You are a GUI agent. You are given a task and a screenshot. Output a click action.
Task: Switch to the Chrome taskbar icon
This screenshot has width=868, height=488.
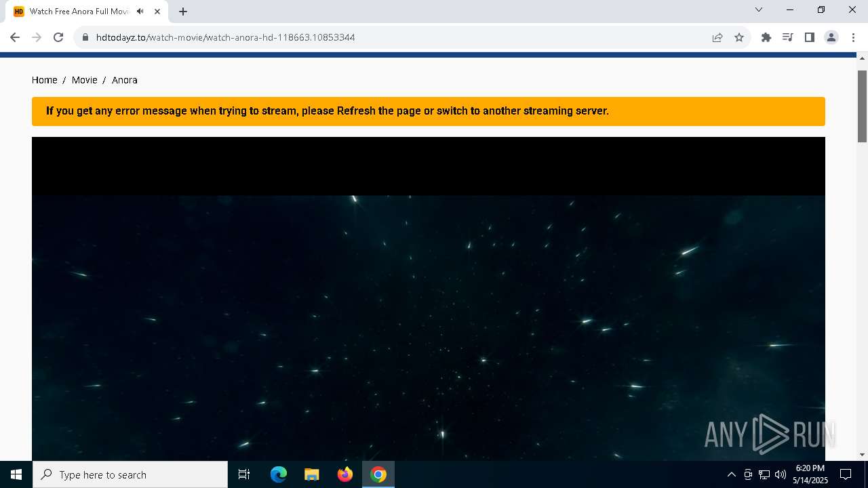pyautogui.click(x=378, y=474)
